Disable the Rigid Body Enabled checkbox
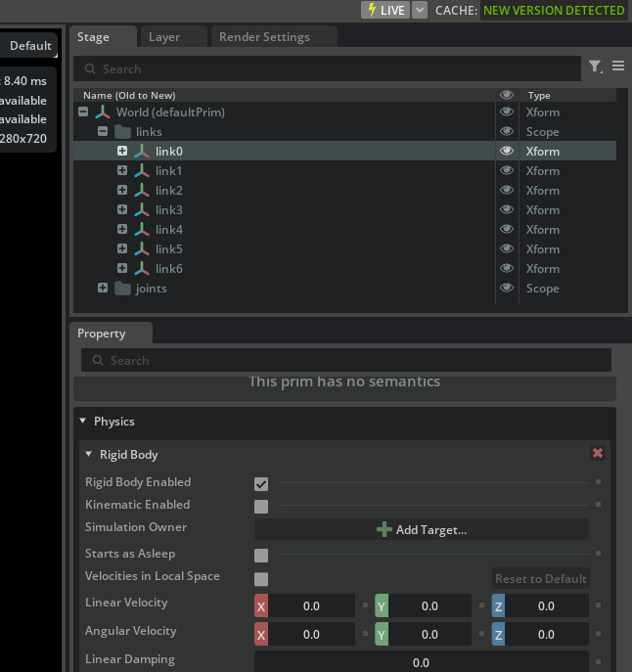Viewport: 632px width, 672px height. (x=261, y=484)
